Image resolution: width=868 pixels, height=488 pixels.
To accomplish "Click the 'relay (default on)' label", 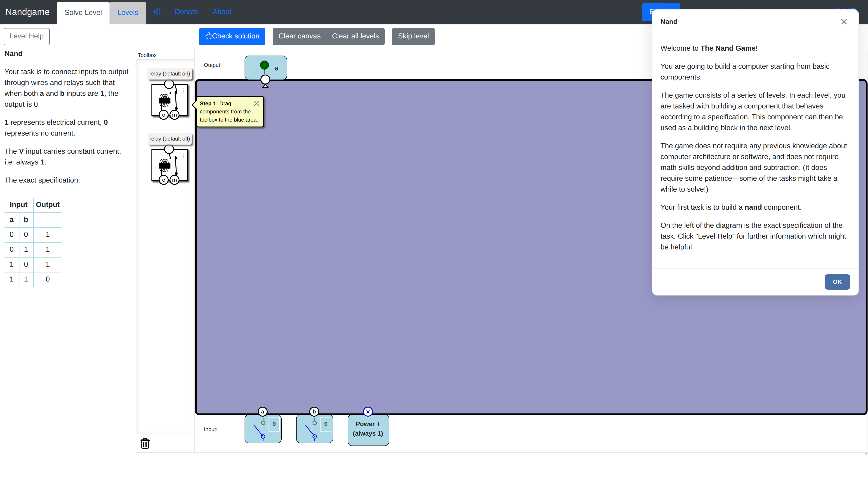I will coord(170,74).
